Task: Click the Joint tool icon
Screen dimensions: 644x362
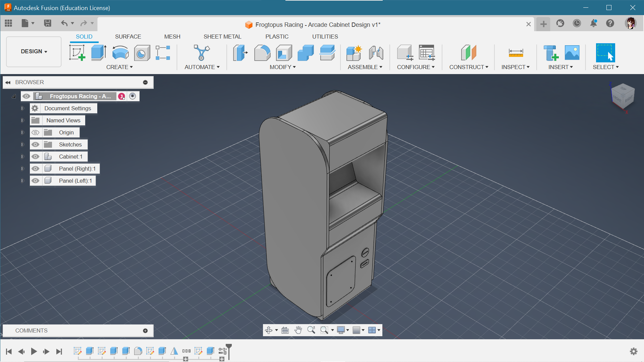Action: coord(376,53)
